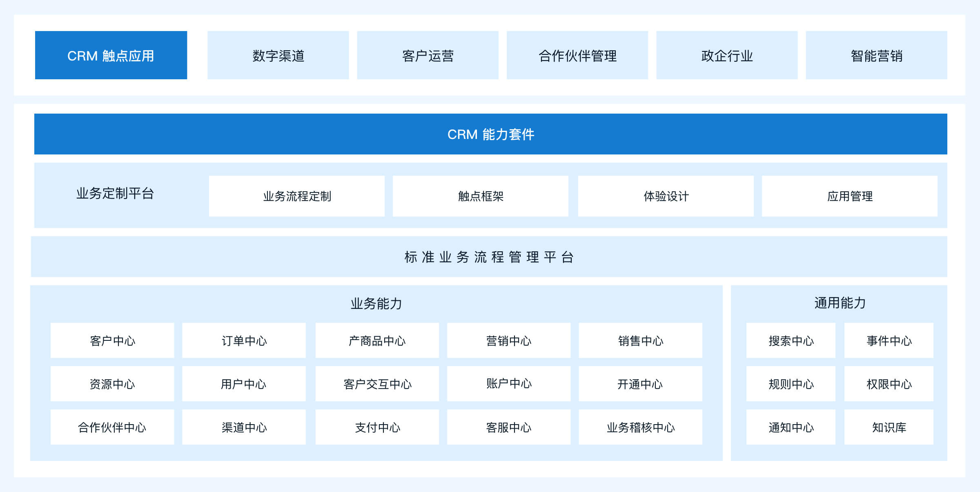Select the 知识库 box
The height and width of the screenshot is (492, 980).
point(889,427)
